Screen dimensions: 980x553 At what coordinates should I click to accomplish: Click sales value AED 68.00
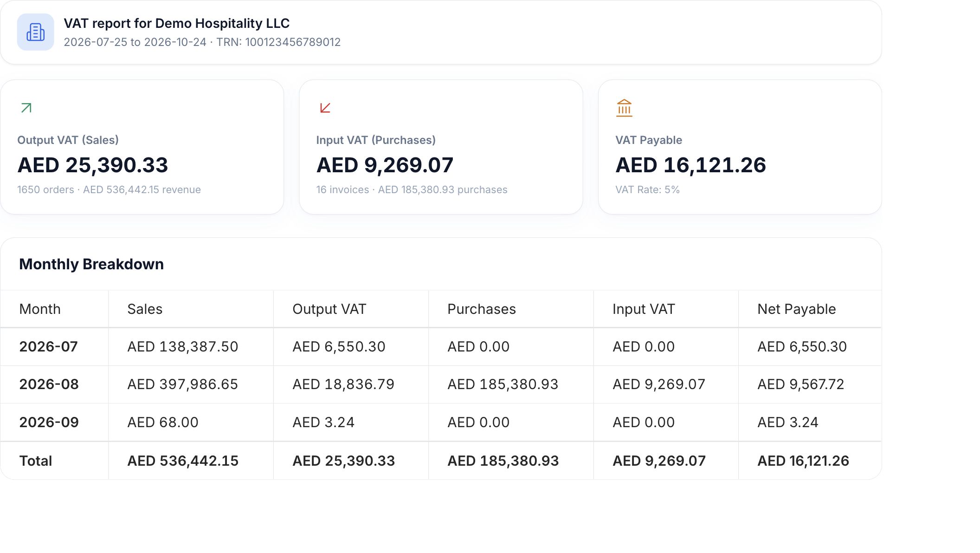pos(163,423)
